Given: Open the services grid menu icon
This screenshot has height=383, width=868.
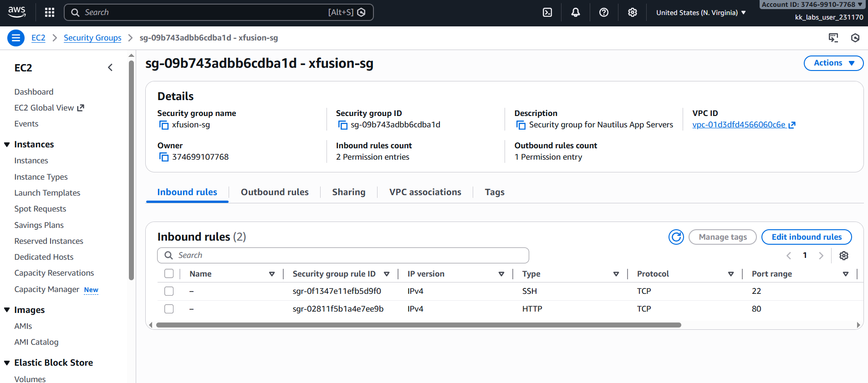Looking at the screenshot, I should click(50, 12).
